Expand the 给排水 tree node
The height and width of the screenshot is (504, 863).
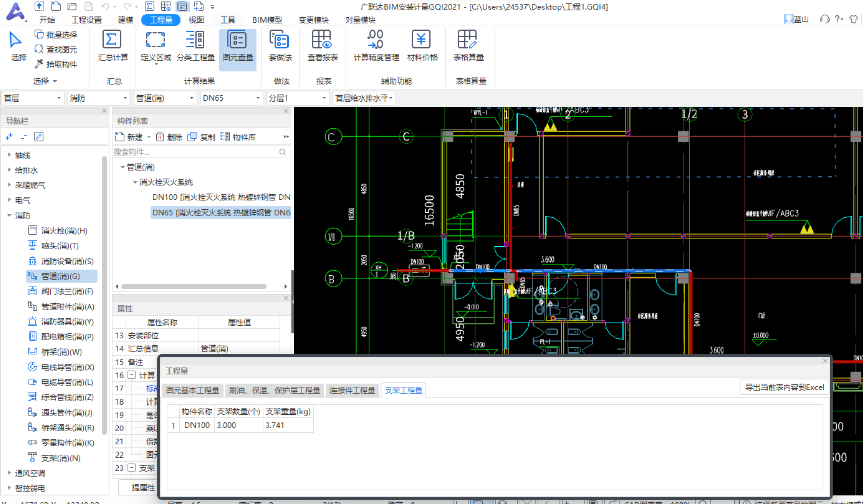[x=9, y=170]
